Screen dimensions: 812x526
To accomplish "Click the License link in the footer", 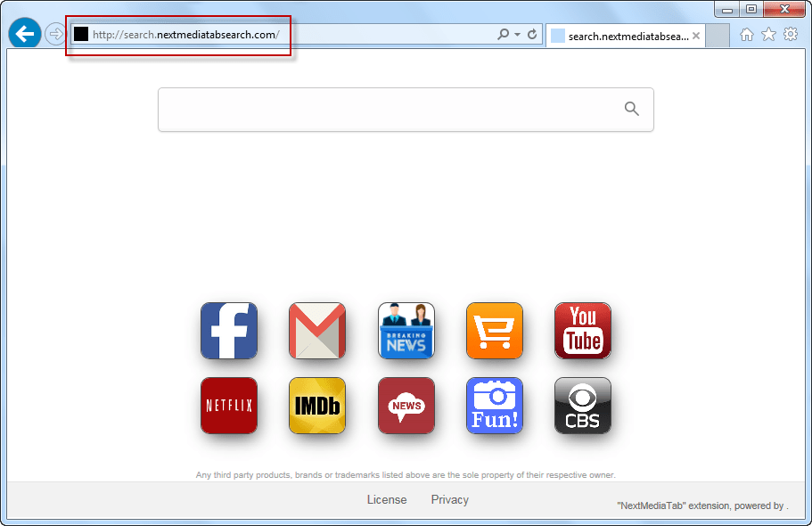I will tap(387, 499).
